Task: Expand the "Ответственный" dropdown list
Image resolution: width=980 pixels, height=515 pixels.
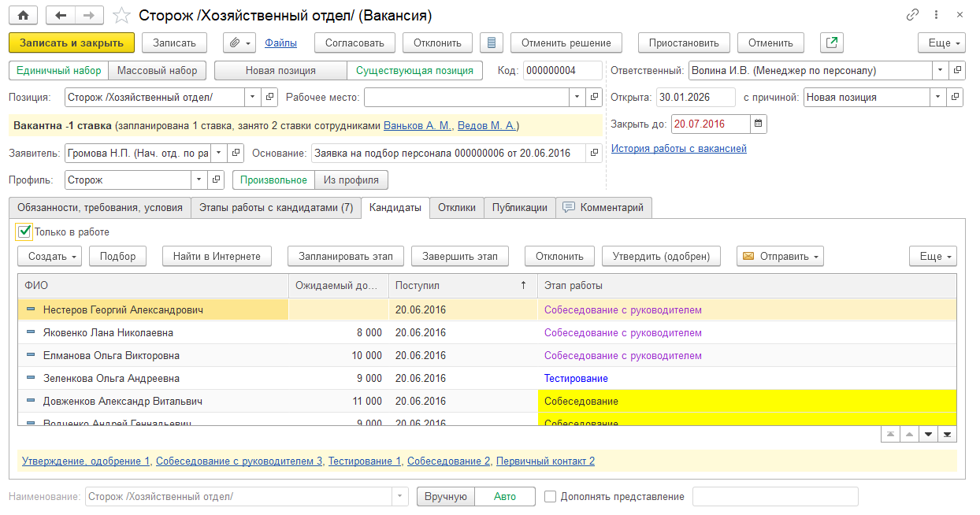Action: point(940,71)
